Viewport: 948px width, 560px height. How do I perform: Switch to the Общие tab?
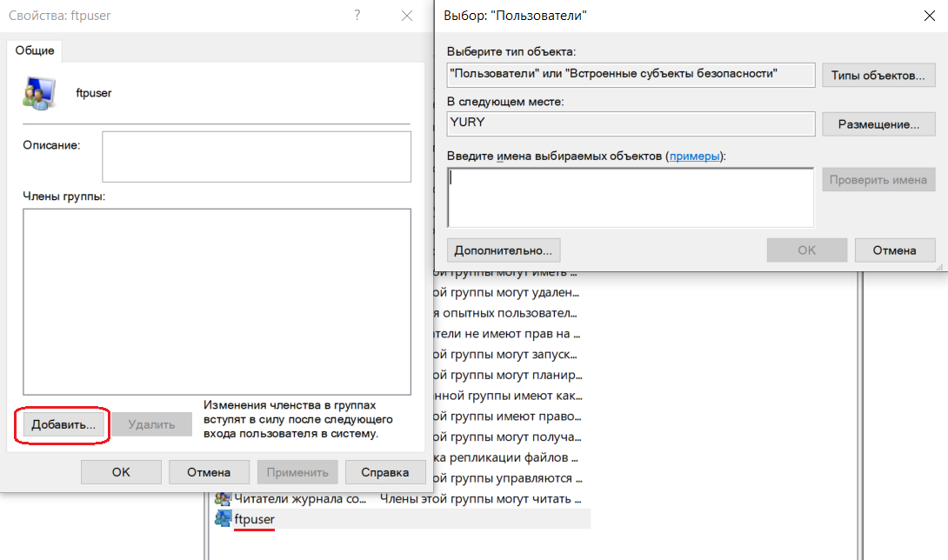(35, 50)
